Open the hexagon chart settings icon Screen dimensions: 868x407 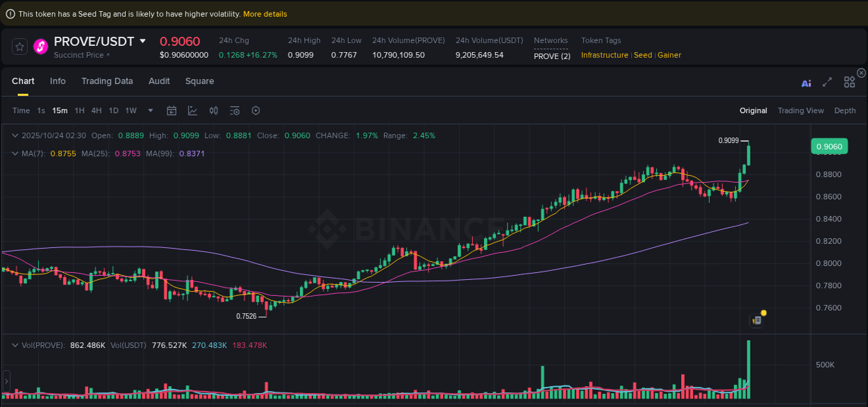[256, 110]
